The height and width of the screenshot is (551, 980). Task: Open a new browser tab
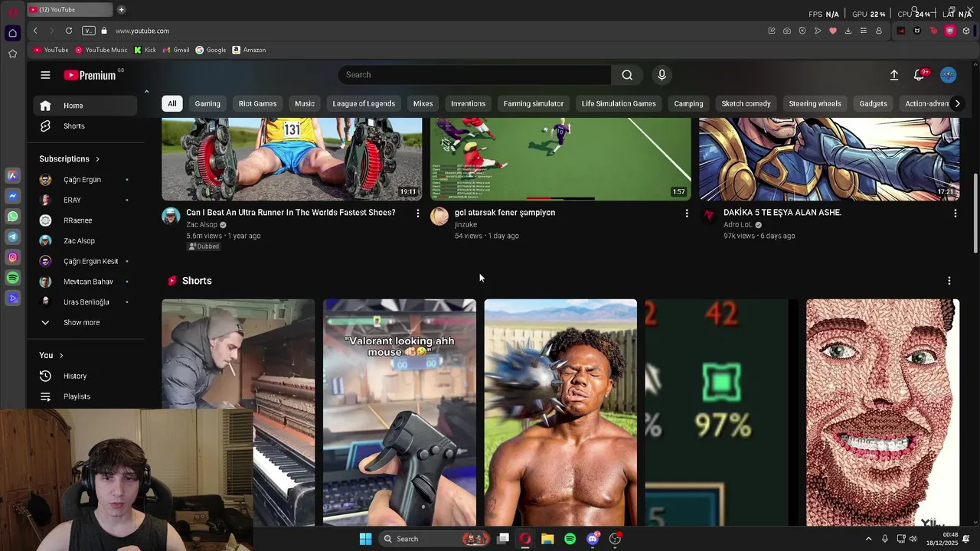coord(121,10)
